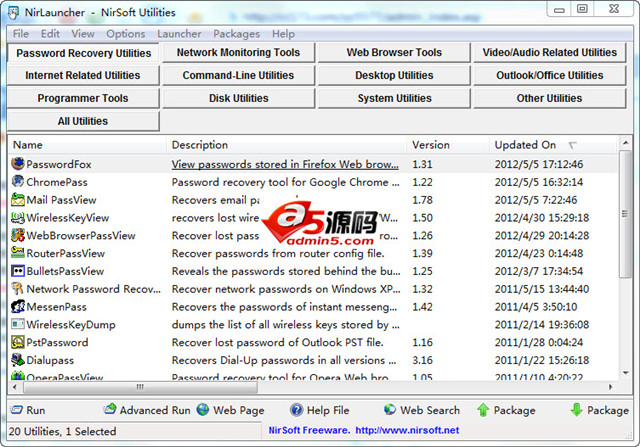Viewport: 640px width, 447px height.
Task: Click the WirelessKeyDump icon
Action: tap(18, 325)
